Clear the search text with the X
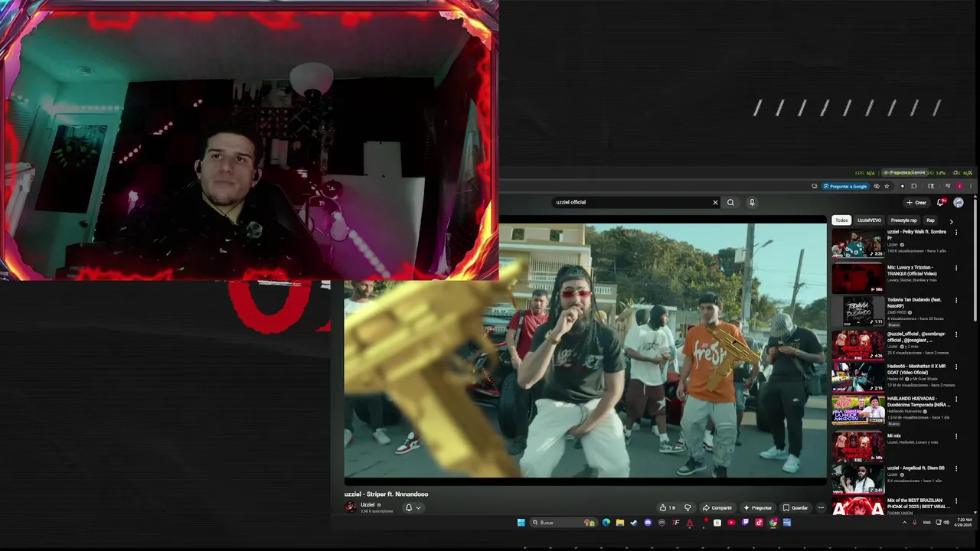Viewport: 980px width, 551px height. click(x=715, y=202)
